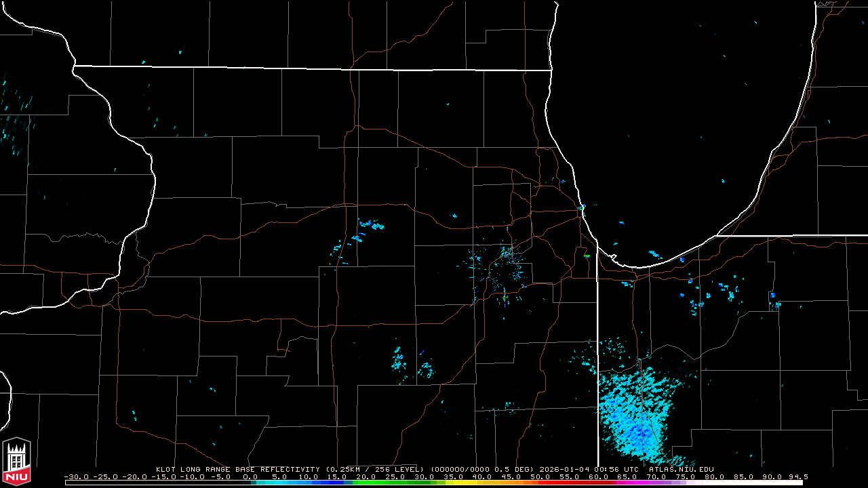This screenshot has height=488, width=868.
Task: Click the large blue radar echo cluster
Action: [x=634, y=412]
